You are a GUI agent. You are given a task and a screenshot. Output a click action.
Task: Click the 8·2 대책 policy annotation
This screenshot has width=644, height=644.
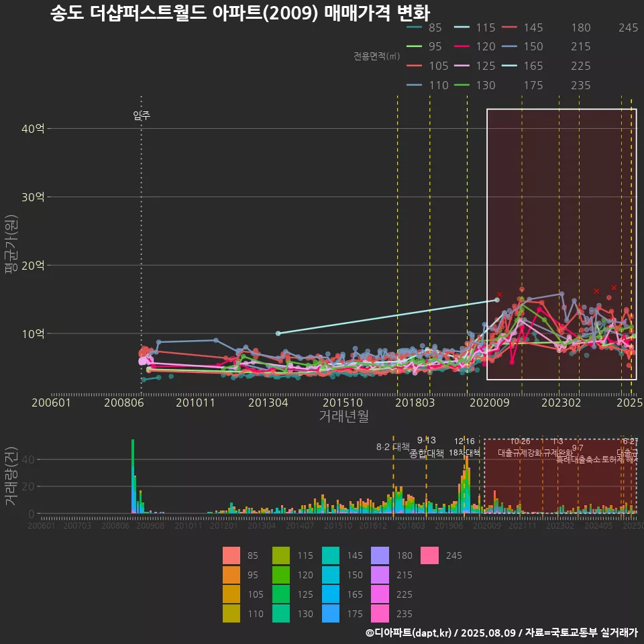pyautogui.click(x=393, y=447)
